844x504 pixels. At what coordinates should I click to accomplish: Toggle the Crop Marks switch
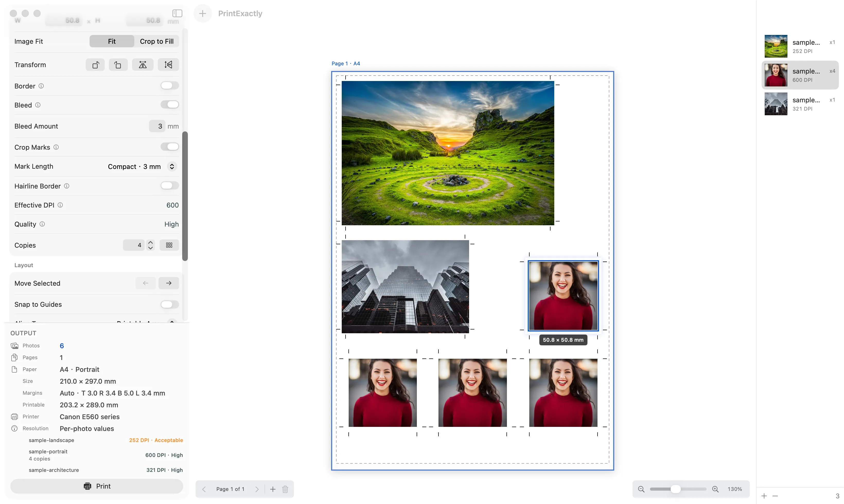coord(170,147)
